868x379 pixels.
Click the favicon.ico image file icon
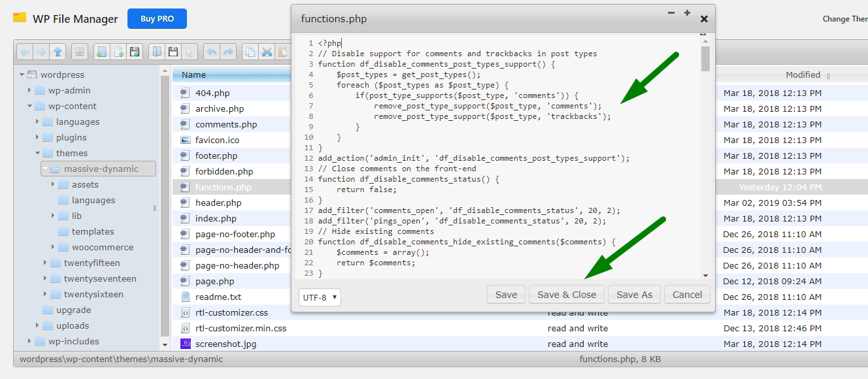[185, 140]
